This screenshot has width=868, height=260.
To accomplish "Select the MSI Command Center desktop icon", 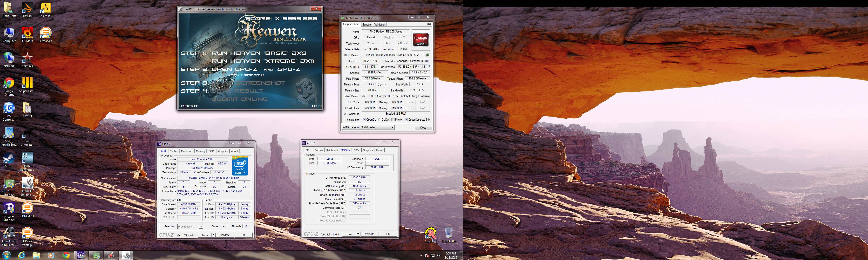I will pyautogui.click(x=9, y=112).
